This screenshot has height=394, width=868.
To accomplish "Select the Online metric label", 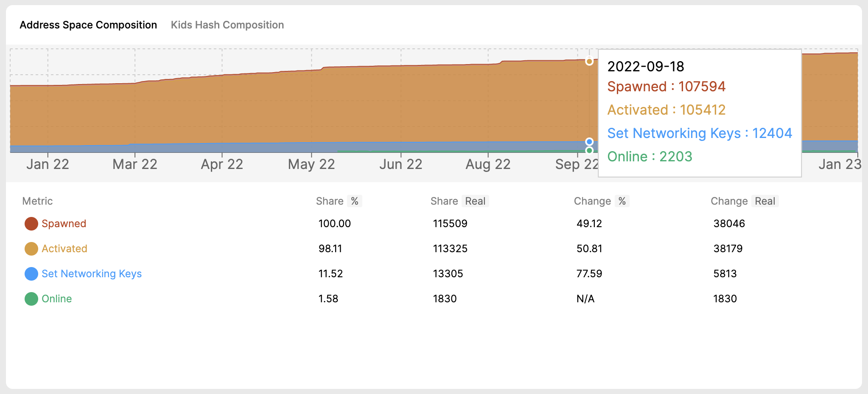I will [x=57, y=299].
